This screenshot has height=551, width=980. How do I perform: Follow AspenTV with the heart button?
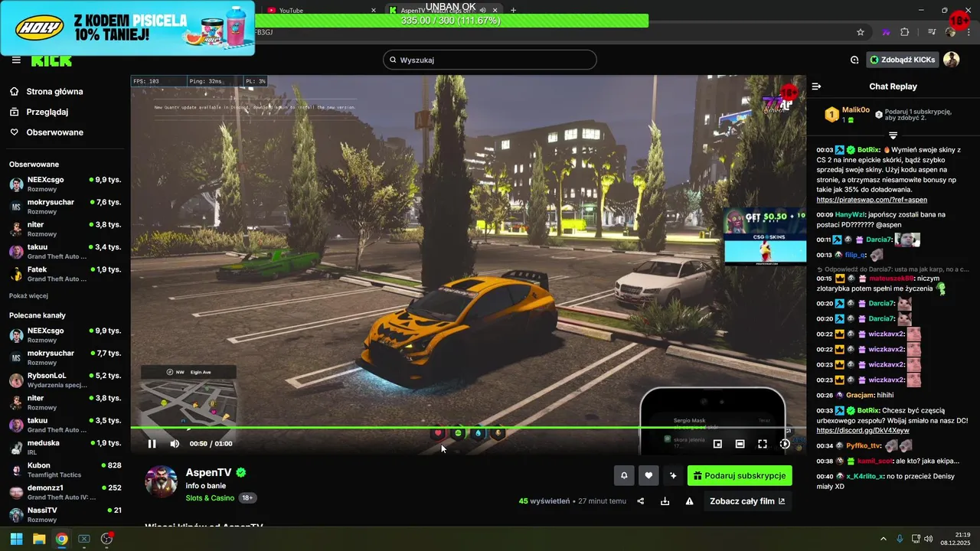[648, 476]
